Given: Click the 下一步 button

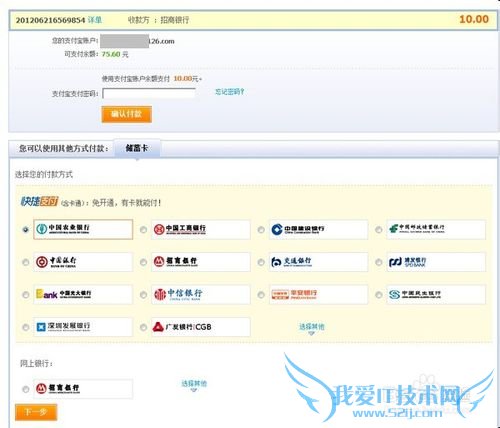Looking at the screenshot, I should tap(36, 412).
